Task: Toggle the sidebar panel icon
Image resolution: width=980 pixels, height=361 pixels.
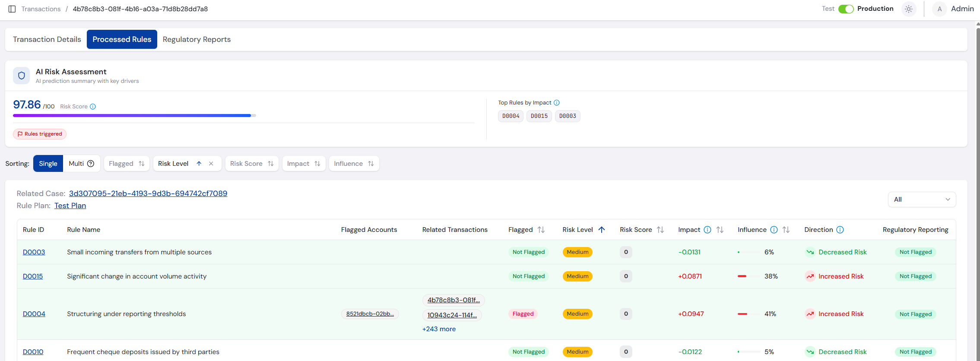Action: coord(12,9)
